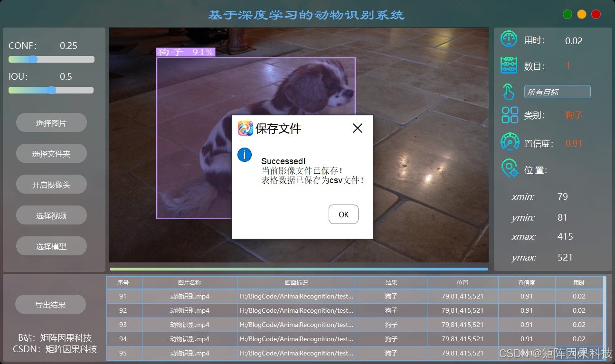This screenshot has width=615, height=364.
Task: Click the 狗子 91% detection label on the image
Action: pos(186,52)
